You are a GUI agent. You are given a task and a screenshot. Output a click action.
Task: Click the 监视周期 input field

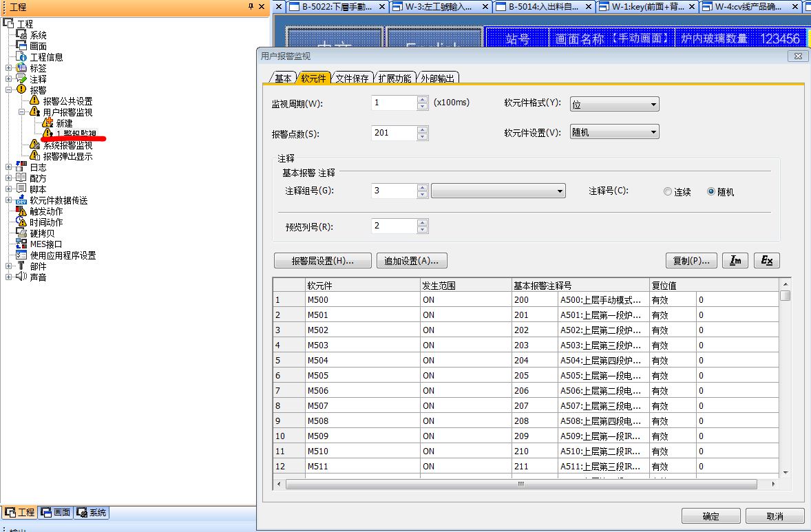(x=394, y=103)
